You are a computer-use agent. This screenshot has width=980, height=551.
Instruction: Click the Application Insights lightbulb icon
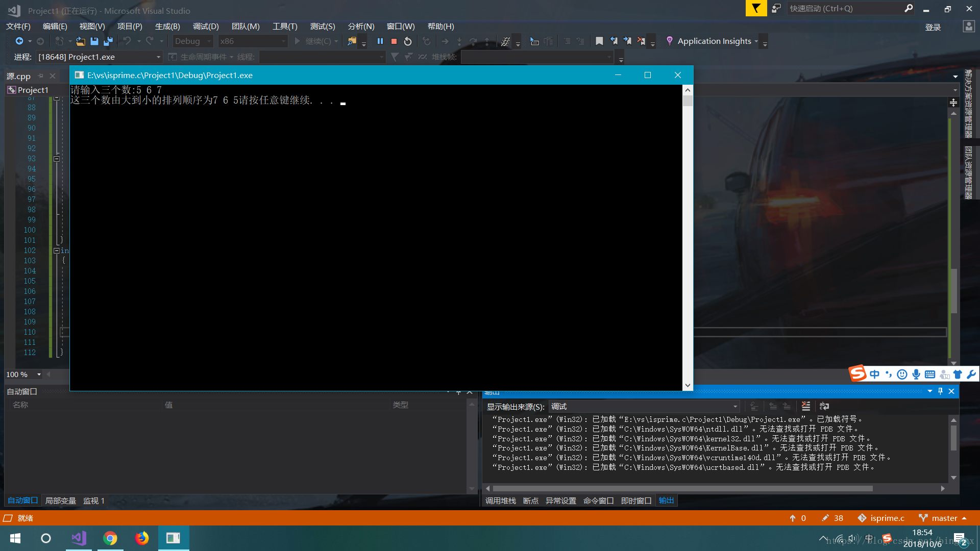[x=669, y=41]
